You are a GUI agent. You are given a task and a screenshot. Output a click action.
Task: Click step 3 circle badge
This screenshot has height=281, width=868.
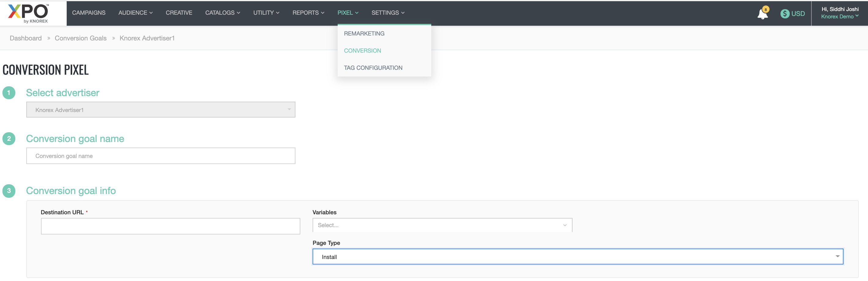(9, 191)
